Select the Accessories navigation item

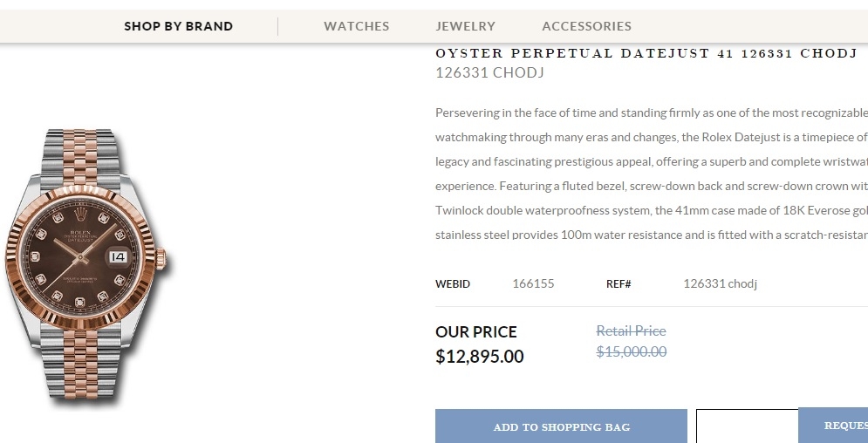pyautogui.click(x=586, y=26)
